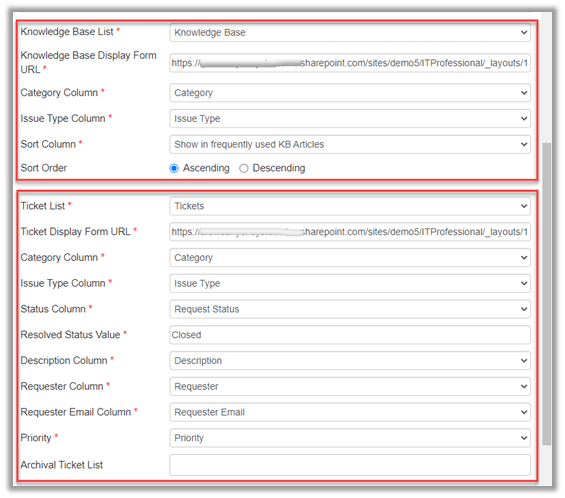The height and width of the screenshot is (498, 565).
Task: Open the Requester Email Column dropdown
Action: point(350,412)
